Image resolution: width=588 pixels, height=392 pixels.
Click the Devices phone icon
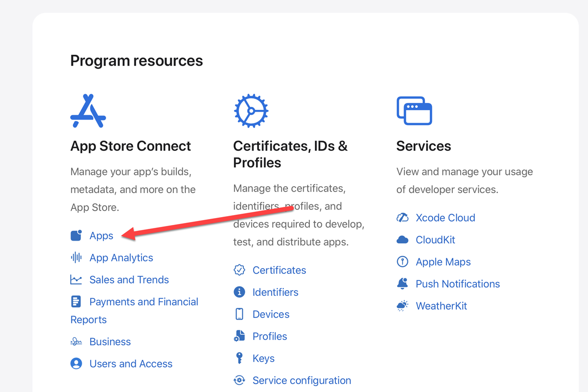pyautogui.click(x=239, y=314)
